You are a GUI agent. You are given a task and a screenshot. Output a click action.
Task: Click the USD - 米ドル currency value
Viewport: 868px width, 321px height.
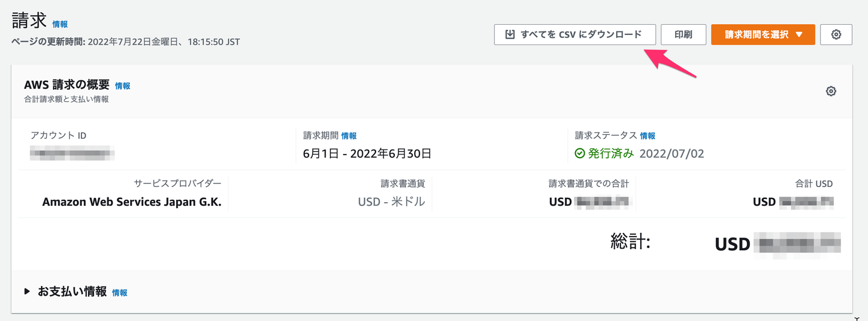[x=391, y=202]
